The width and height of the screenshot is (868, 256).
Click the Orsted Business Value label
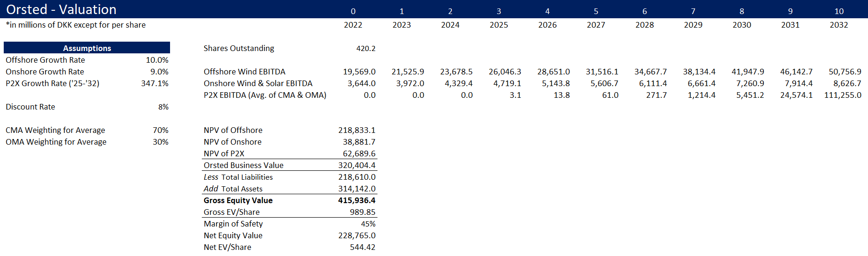243,165
